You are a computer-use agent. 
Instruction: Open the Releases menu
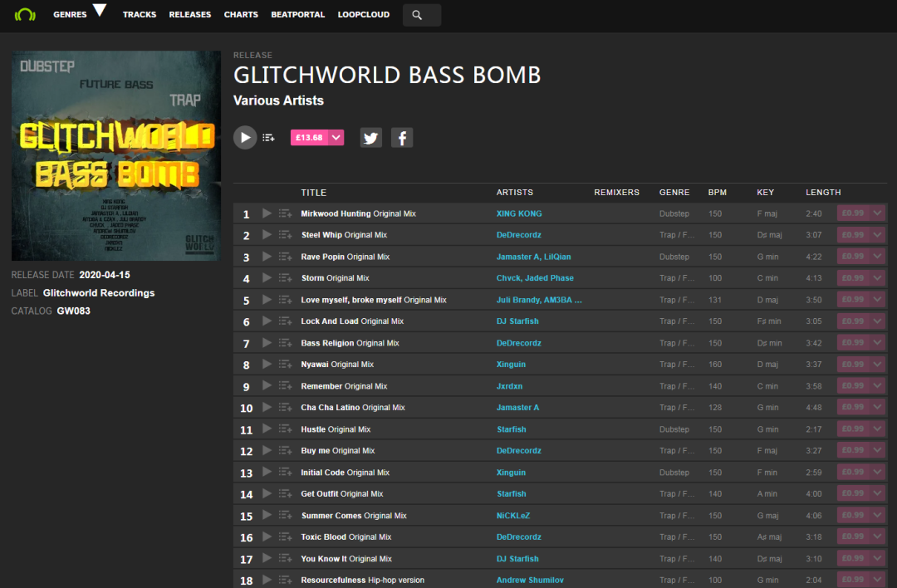pyautogui.click(x=190, y=14)
